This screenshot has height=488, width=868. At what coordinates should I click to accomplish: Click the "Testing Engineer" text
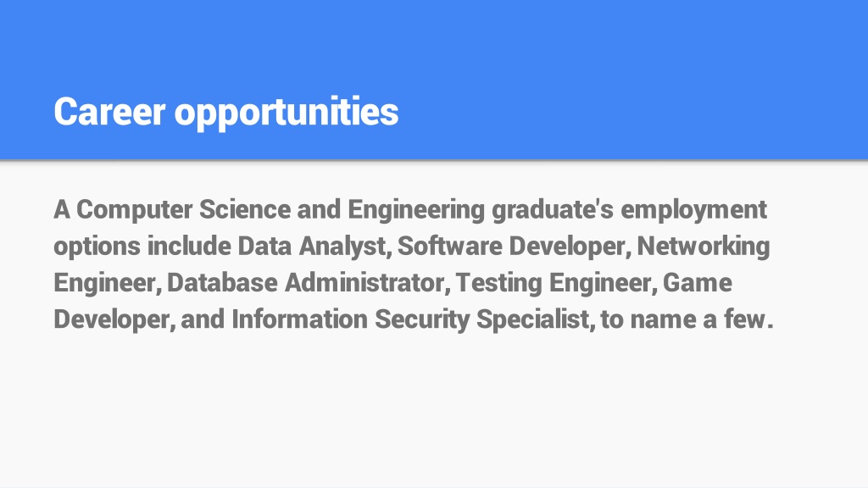pyautogui.click(x=557, y=283)
